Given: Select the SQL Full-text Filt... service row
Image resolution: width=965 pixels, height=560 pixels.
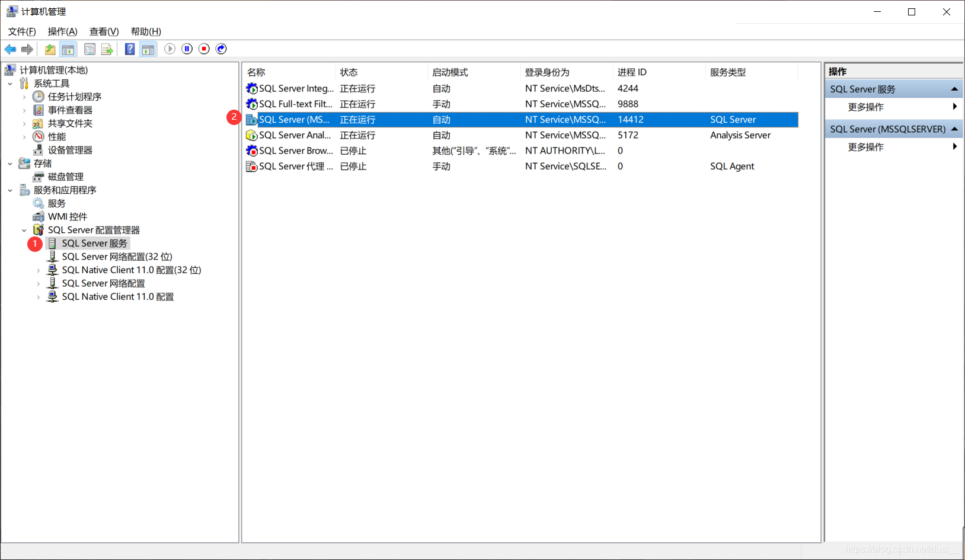Looking at the screenshot, I should [x=522, y=104].
